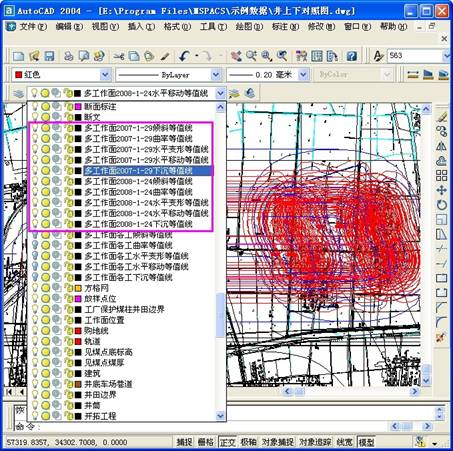Click the Undo arrow icon
453x451 pixels.
[184, 56]
